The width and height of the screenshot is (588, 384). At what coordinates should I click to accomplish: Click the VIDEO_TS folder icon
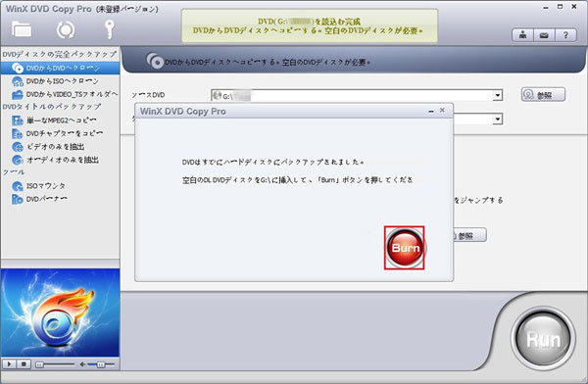pyautogui.click(x=18, y=94)
